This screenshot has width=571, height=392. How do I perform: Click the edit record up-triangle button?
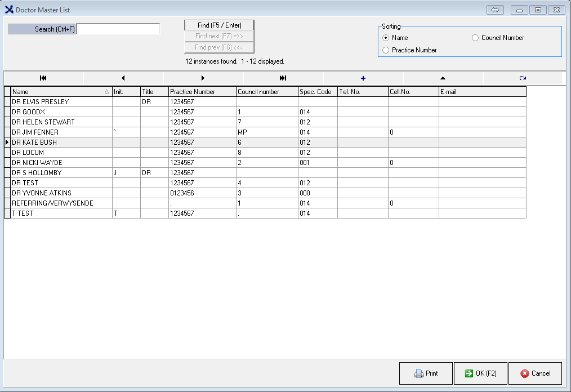[443, 78]
